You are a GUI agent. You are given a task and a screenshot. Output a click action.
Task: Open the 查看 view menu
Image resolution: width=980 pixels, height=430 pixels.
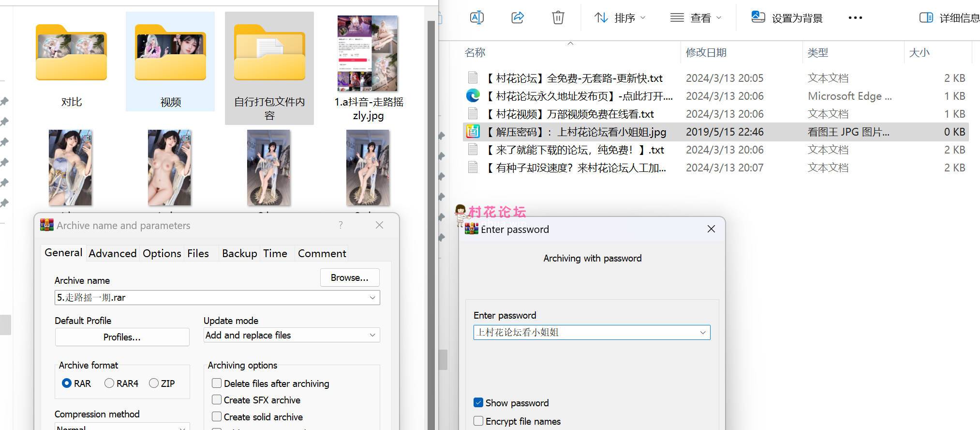[x=696, y=18]
